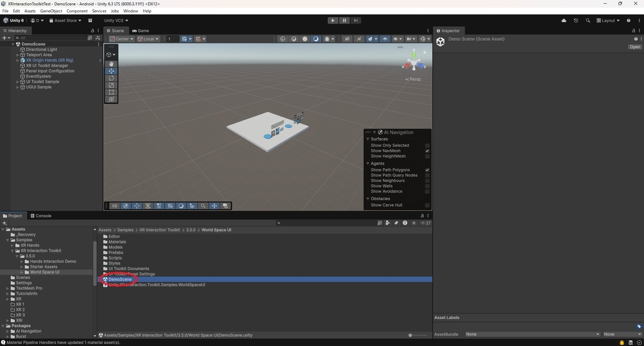Open the Center pivot dropdown
This screenshot has width=644, height=346.
coord(121,39)
